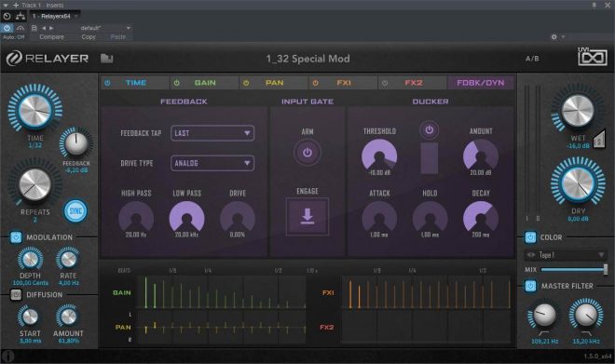Toggle the GAIN tab power icon

tap(176, 83)
